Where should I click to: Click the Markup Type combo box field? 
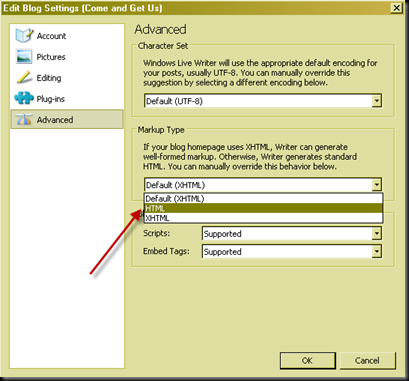(x=263, y=184)
